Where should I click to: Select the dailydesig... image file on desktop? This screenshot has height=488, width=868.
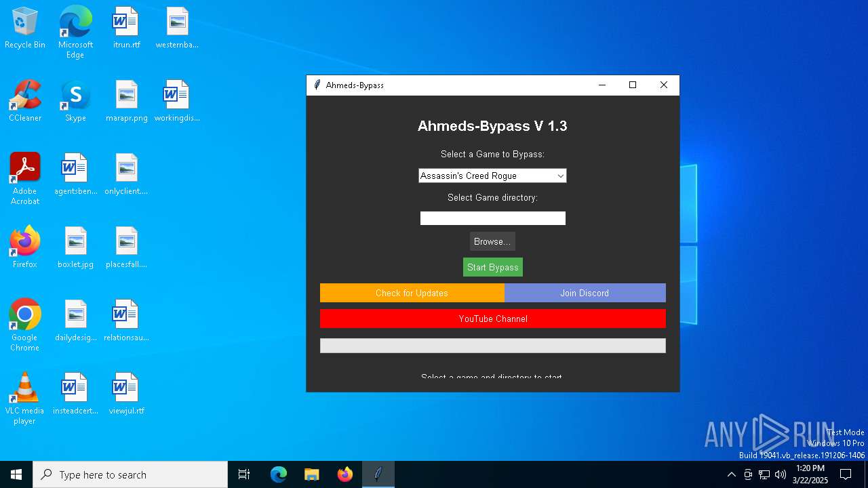point(75,321)
